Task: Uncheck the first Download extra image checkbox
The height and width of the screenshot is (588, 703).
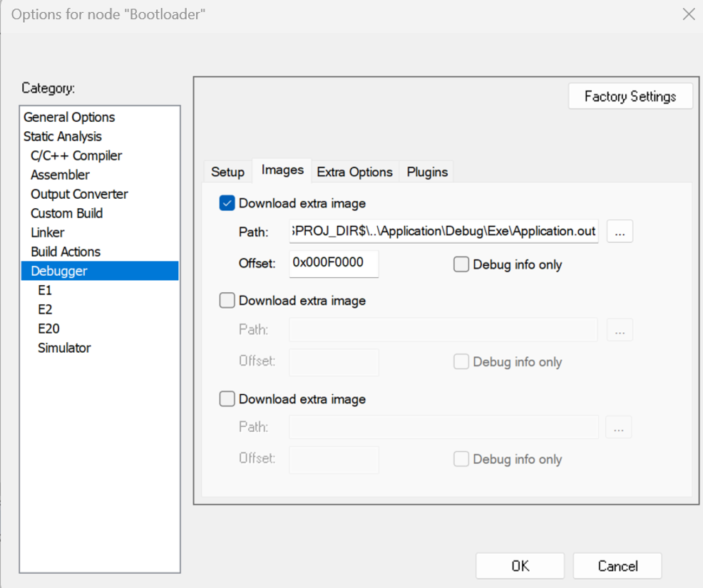Action: point(227,204)
